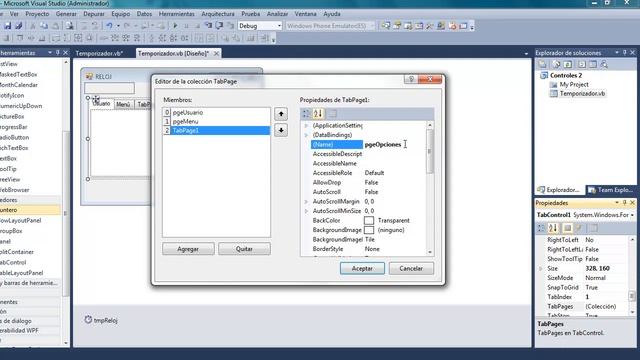Click the View Code icon in the Solution Explorer toolbar
Image resolution: width=640 pixels, height=360 pixels.
pyautogui.click(x=582, y=64)
